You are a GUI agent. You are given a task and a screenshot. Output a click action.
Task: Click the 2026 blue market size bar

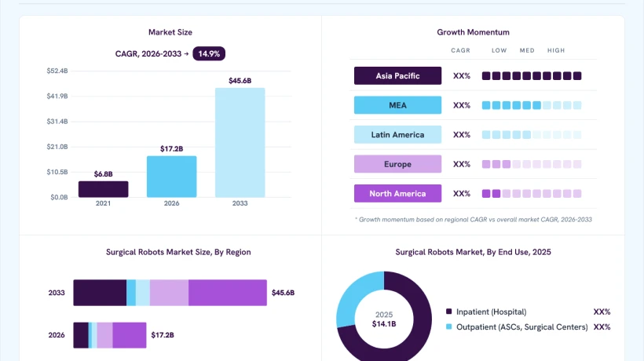(x=172, y=177)
